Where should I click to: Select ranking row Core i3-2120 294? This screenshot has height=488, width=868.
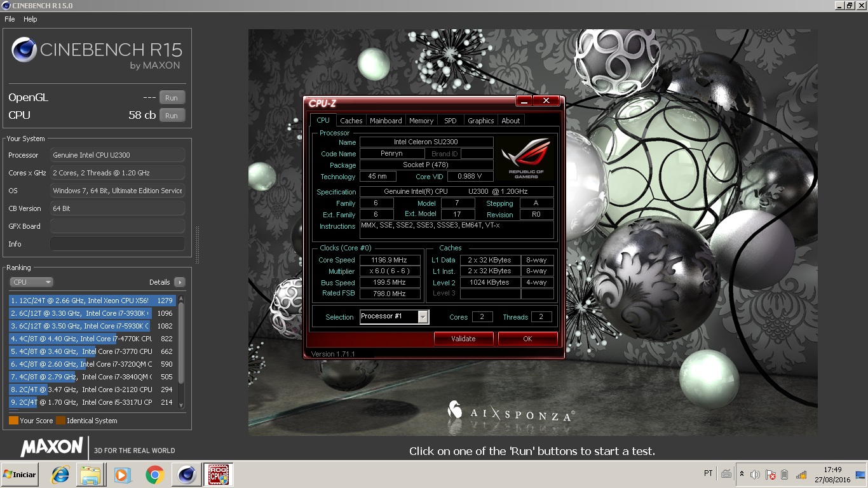tap(92, 390)
